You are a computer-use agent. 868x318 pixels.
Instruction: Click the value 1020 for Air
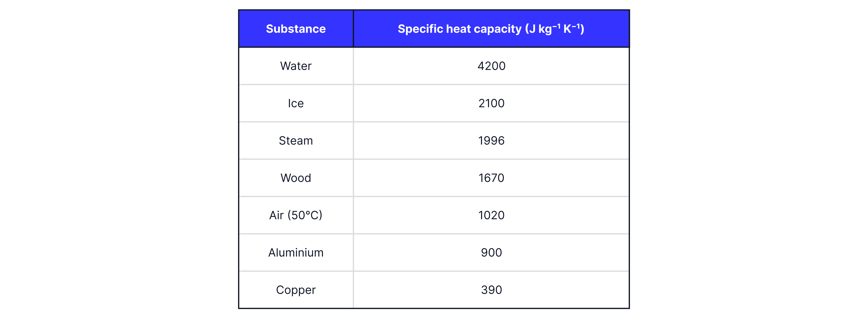[491, 215]
